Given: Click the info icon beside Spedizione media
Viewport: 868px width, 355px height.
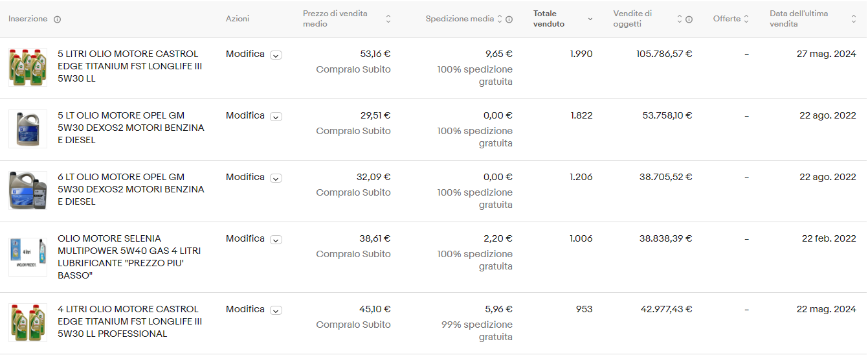Looking at the screenshot, I should click(509, 19).
